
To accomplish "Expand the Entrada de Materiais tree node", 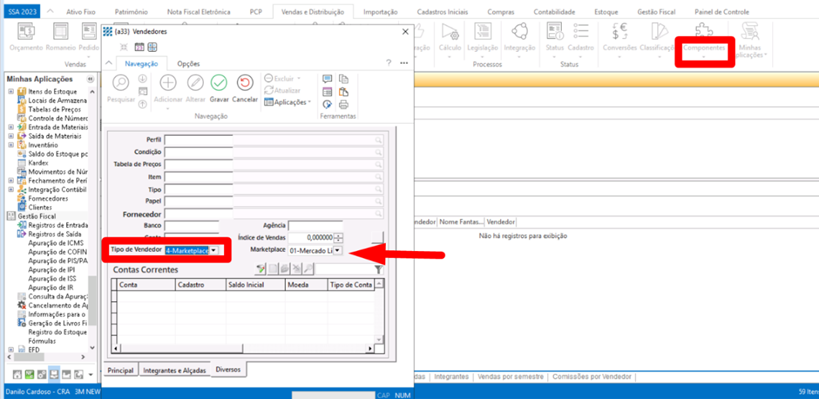I will 10,127.
